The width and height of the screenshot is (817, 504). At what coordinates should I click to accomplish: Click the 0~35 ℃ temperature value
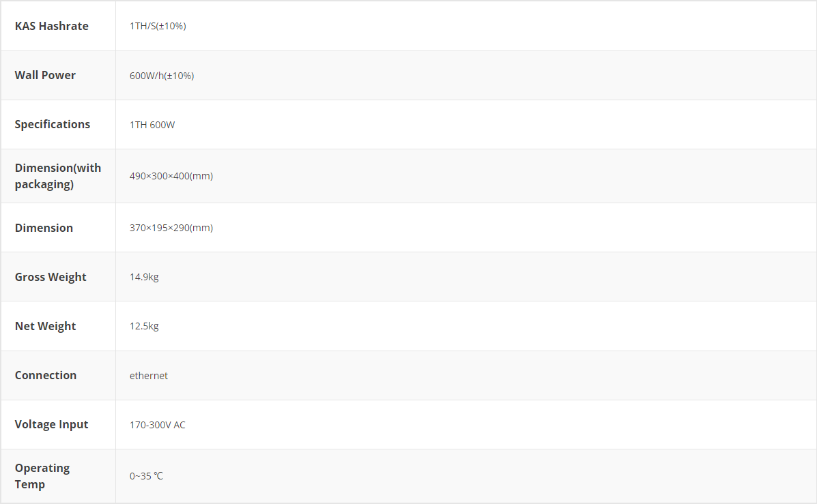[146, 476]
